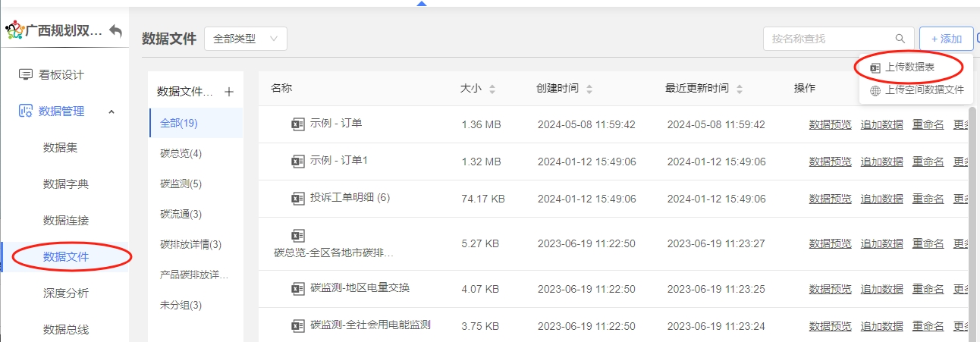Click the plus icon to add a file group
The height and width of the screenshot is (342, 980).
click(229, 92)
